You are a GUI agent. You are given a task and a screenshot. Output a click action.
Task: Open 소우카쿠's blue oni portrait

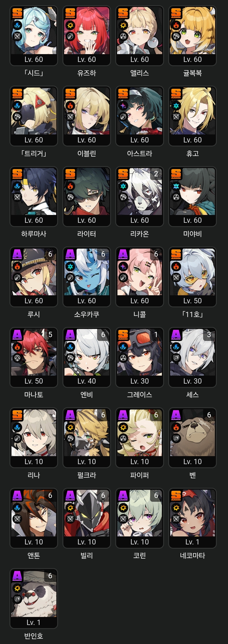tap(87, 272)
